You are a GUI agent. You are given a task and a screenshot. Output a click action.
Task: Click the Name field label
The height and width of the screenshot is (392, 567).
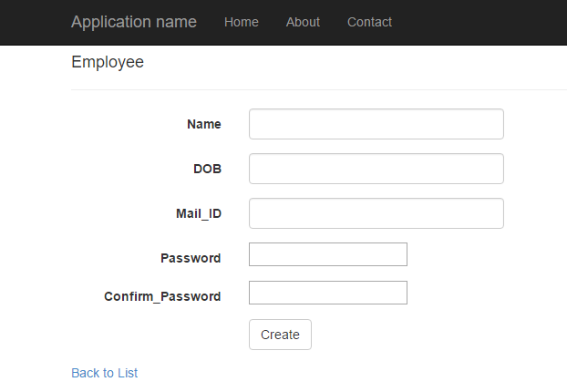point(204,124)
